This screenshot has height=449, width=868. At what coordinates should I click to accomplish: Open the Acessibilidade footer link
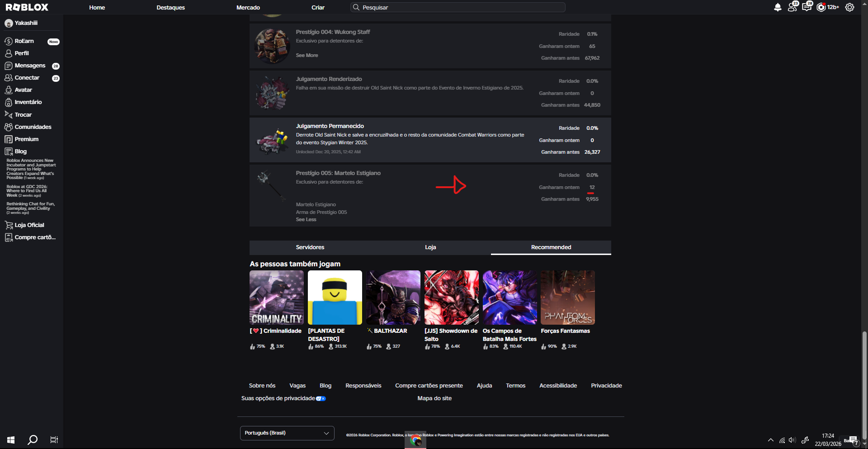point(558,386)
